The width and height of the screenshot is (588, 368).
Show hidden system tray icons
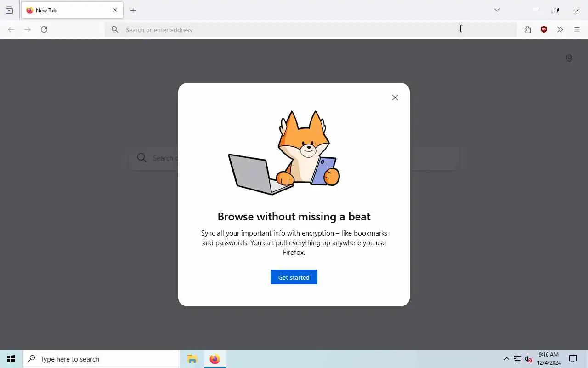pyautogui.click(x=506, y=359)
